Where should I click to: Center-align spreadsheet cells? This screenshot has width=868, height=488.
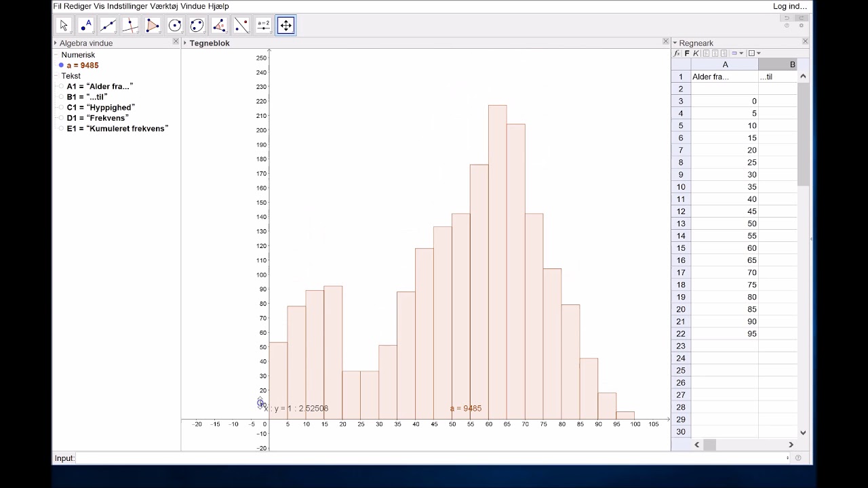pyautogui.click(x=715, y=54)
